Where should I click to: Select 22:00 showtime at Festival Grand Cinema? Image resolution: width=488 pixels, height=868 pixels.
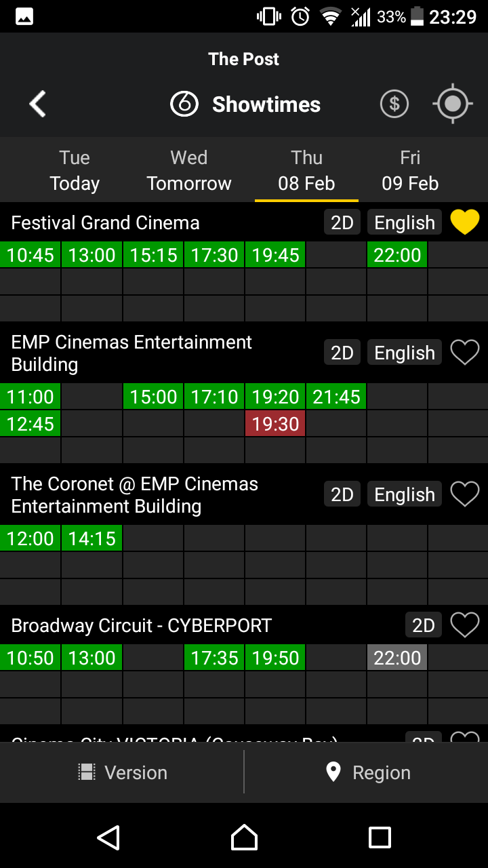coord(397,255)
